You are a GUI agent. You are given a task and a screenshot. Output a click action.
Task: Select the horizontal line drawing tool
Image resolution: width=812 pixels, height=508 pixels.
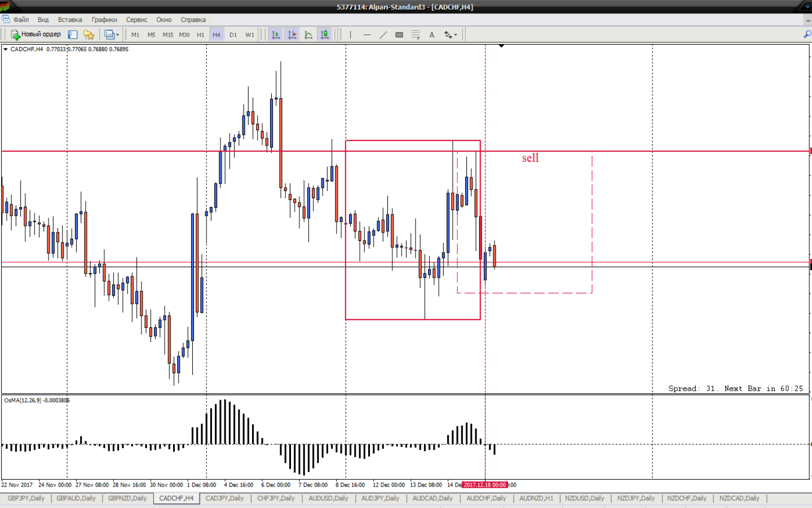tap(367, 35)
